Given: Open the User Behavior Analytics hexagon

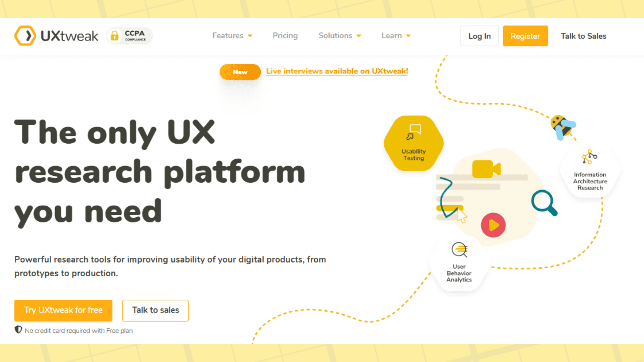Looking at the screenshot, I should tap(459, 263).
